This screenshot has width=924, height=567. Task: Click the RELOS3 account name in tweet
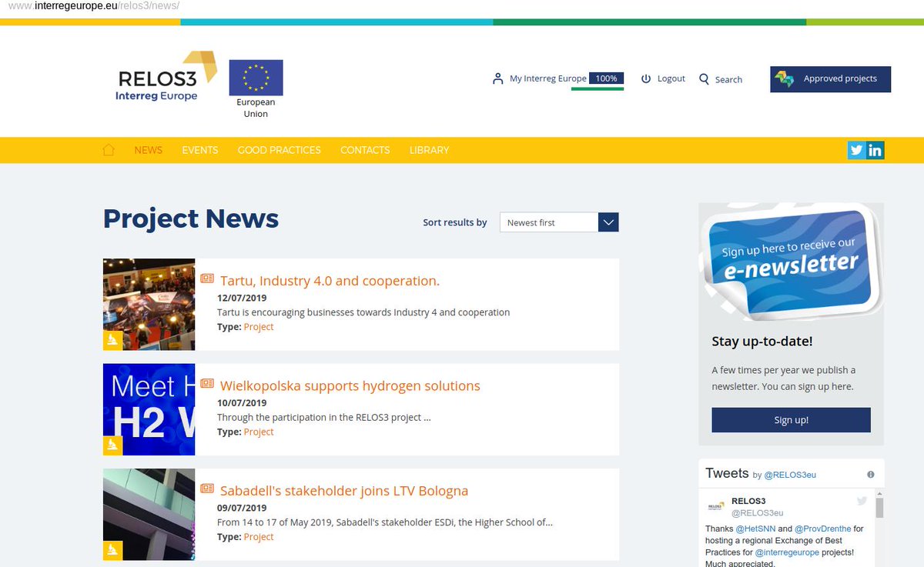tap(748, 501)
